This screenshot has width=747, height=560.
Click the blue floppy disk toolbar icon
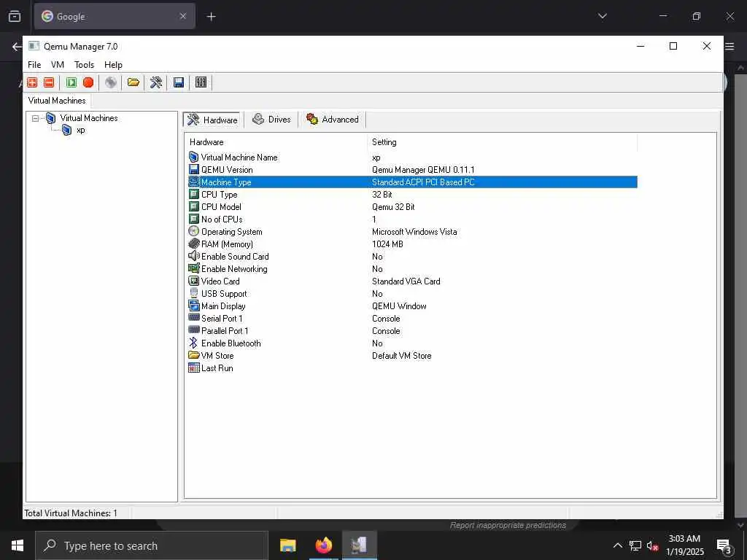(x=179, y=82)
